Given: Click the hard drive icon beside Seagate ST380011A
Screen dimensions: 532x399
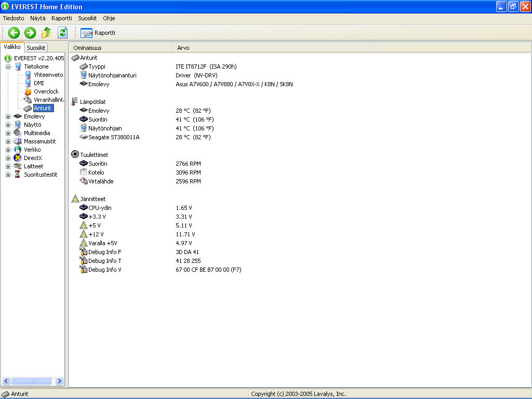Looking at the screenshot, I should pos(84,137).
